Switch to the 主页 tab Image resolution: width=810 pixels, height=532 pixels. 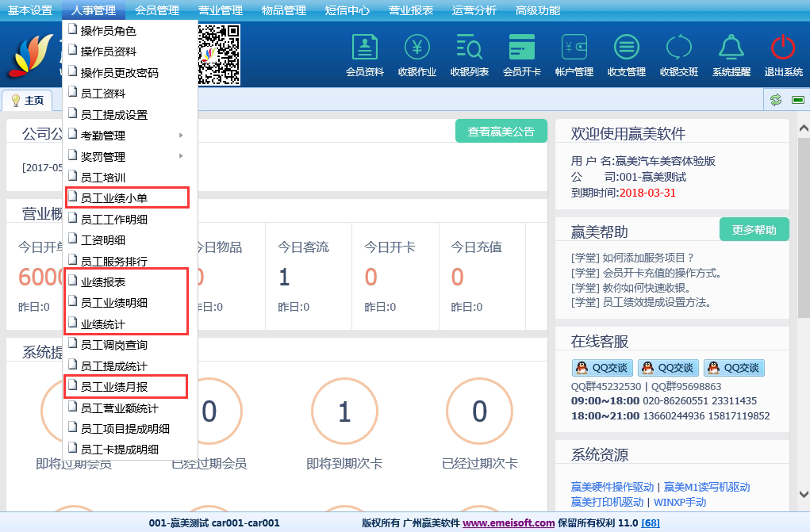(x=28, y=101)
